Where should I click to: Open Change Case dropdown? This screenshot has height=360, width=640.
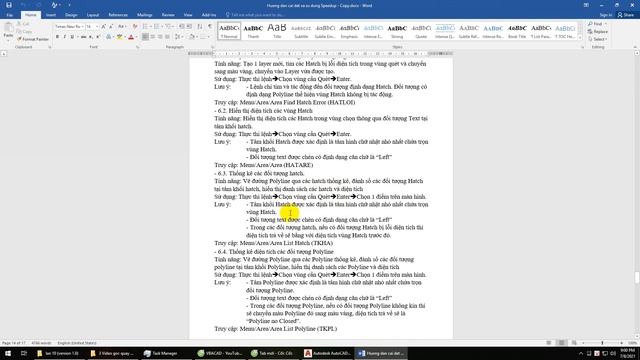122,27
